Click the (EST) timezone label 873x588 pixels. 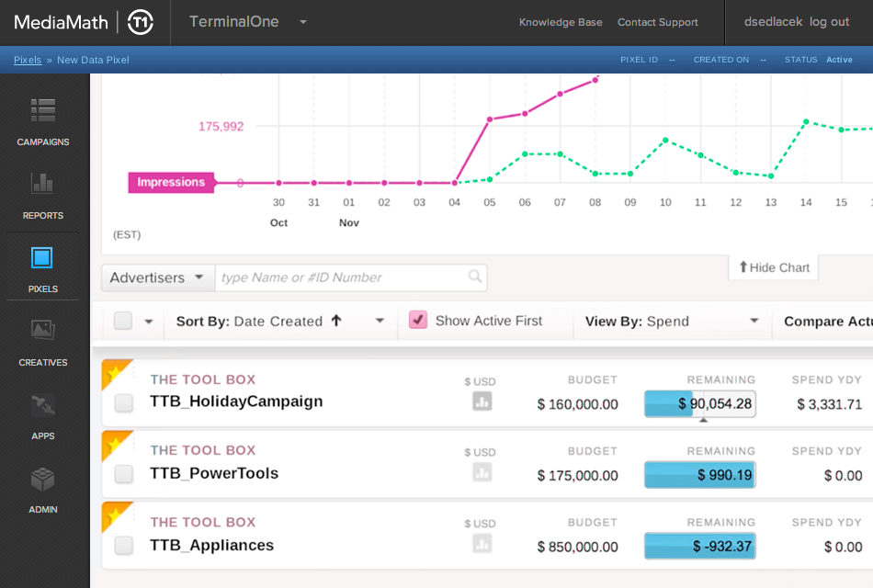point(127,234)
